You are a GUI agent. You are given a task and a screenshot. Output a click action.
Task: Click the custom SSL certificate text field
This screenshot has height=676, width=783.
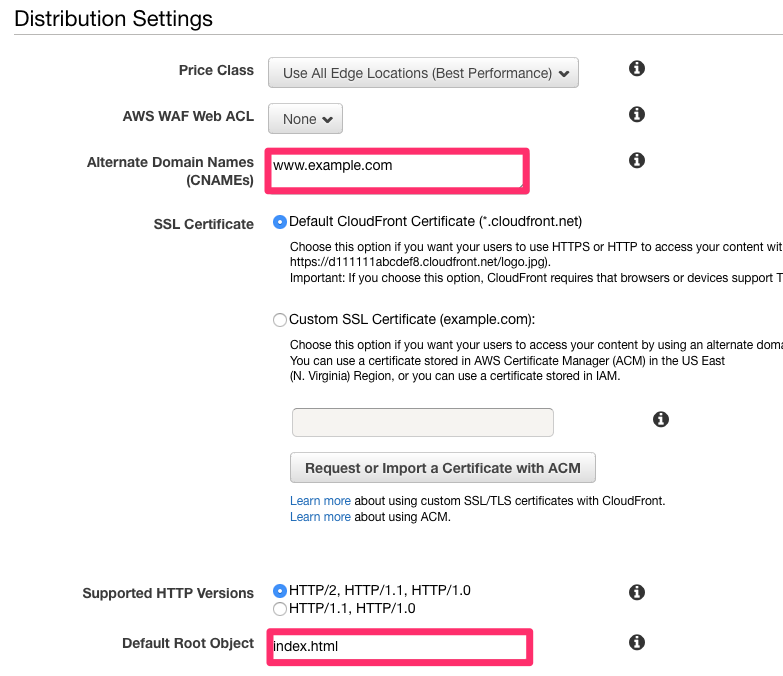(x=422, y=422)
